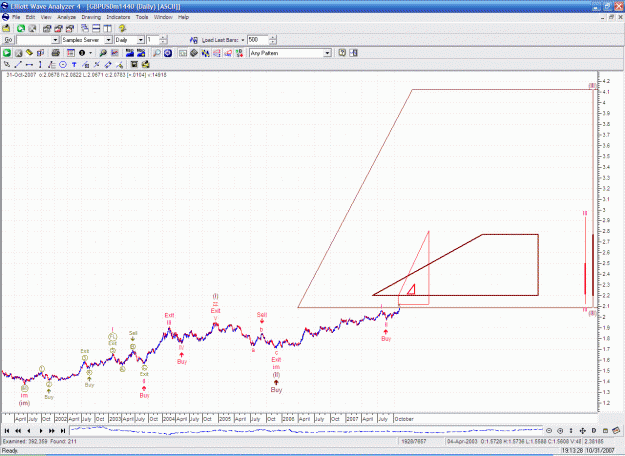Click the Fibonacci fan drawing tool
Viewport: 625px width, 456px height.
pyautogui.click(x=51, y=65)
